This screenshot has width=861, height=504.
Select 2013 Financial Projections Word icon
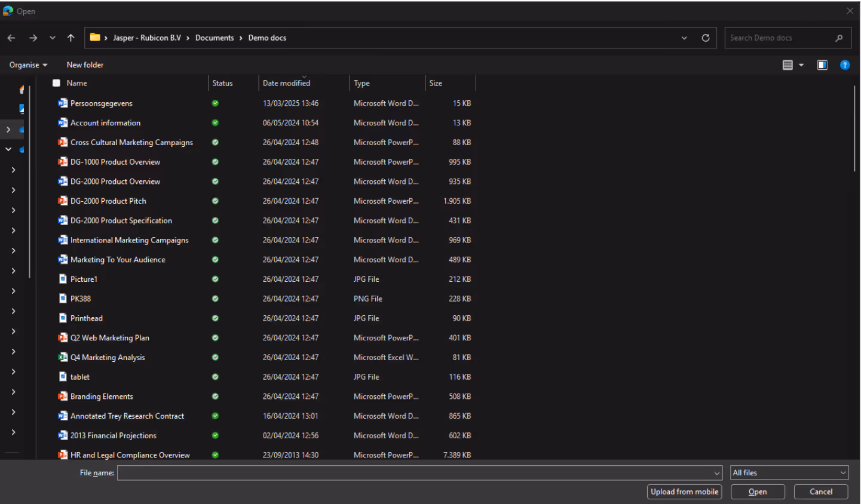click(63, 435)
